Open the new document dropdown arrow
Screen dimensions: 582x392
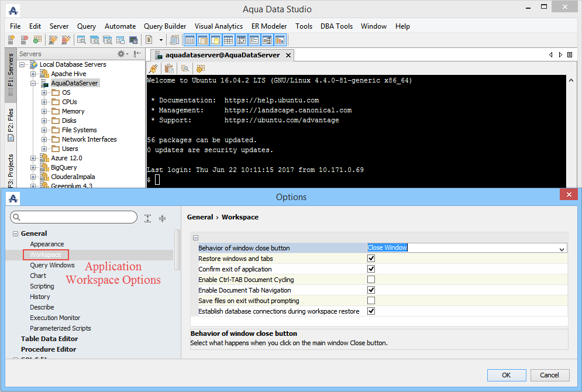pyautogui.click(x=161, y=40)
